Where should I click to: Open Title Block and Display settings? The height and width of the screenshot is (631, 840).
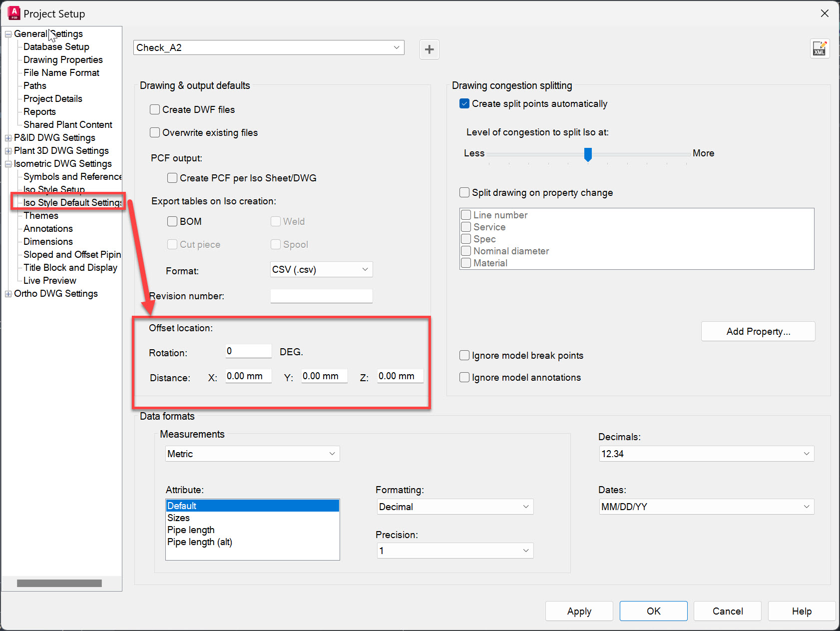click(70, 267)
